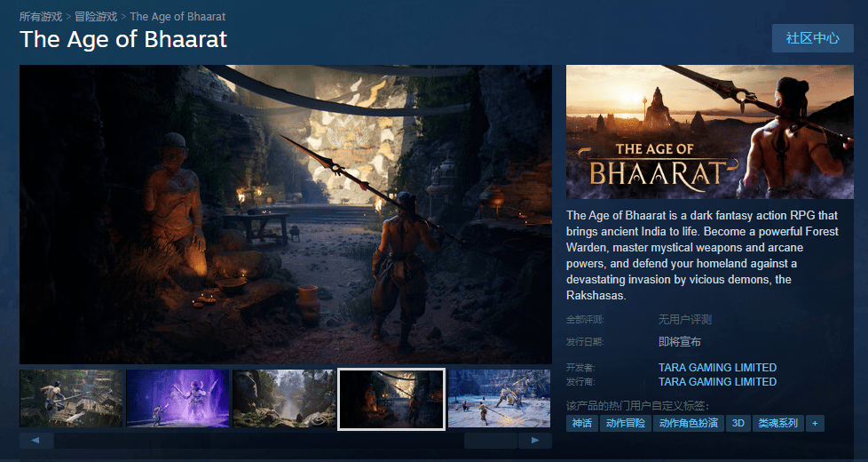Click left arrow of thumbnail strip
868x462 pixels.
36,441
